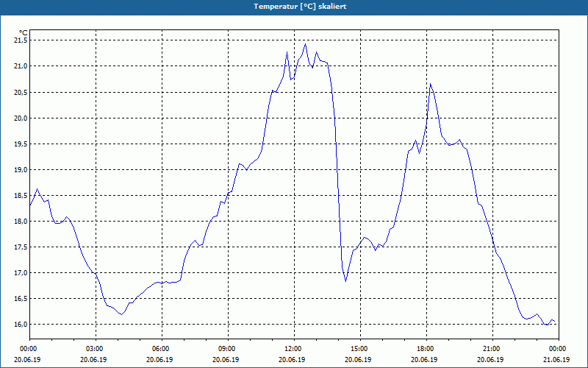Image resolution: width=588 pixels, height=368 pixels.
Task: Click the °C unit label on the y-axis
Action: 24,33
